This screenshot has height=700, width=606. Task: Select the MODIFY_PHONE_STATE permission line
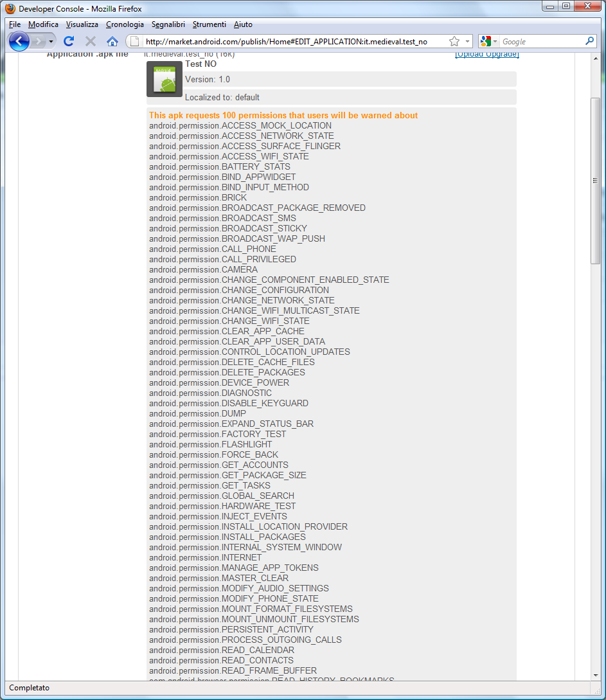(234, 598)
